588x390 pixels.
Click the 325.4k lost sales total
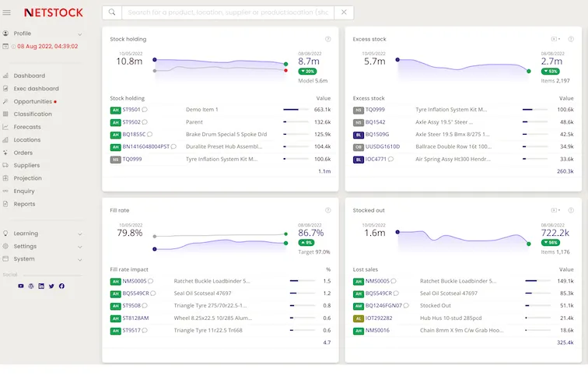[x=565, y=343]
